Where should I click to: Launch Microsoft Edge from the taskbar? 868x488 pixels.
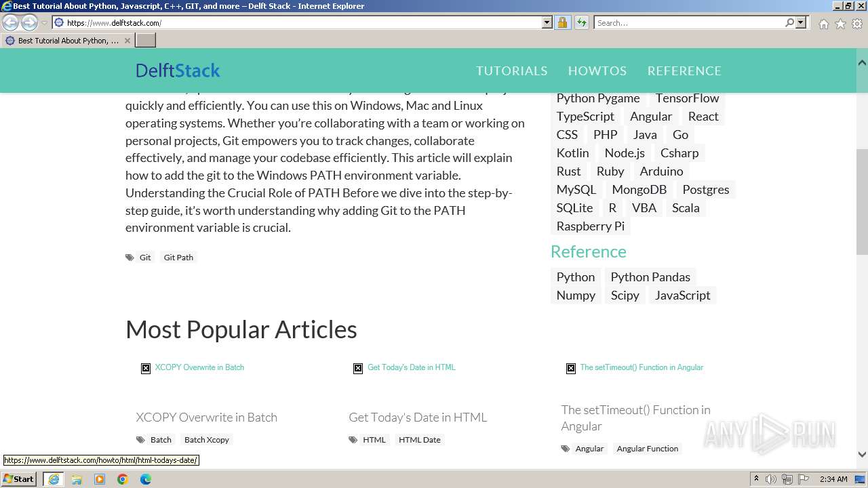tap(146, 479)
